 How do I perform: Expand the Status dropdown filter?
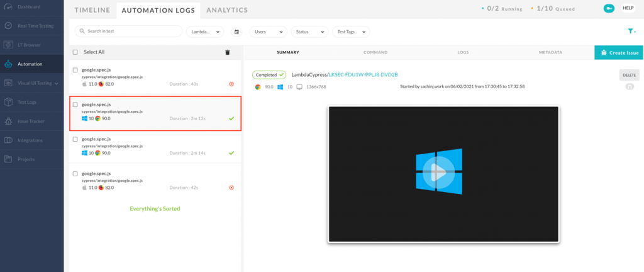coord(310,31)
